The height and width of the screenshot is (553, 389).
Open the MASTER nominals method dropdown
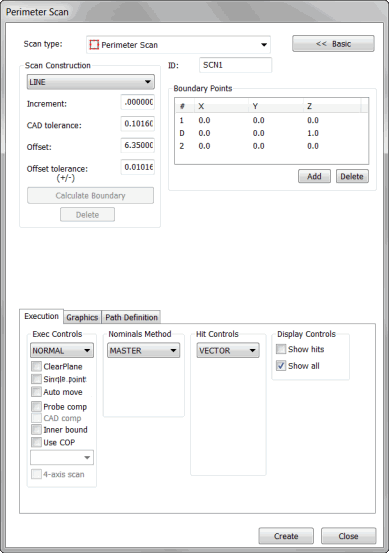pyautogui.click(x=143, y=351)
